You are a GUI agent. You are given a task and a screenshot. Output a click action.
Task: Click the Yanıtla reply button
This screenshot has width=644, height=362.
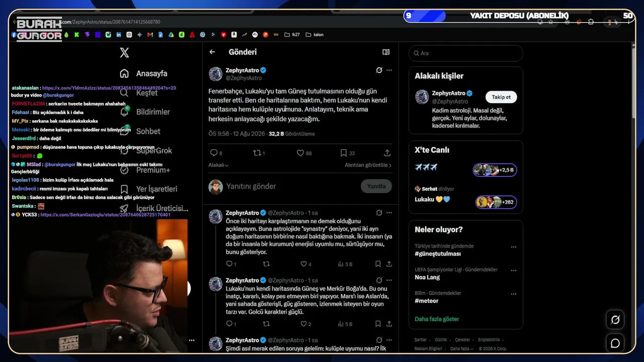[x=376, y=186]
